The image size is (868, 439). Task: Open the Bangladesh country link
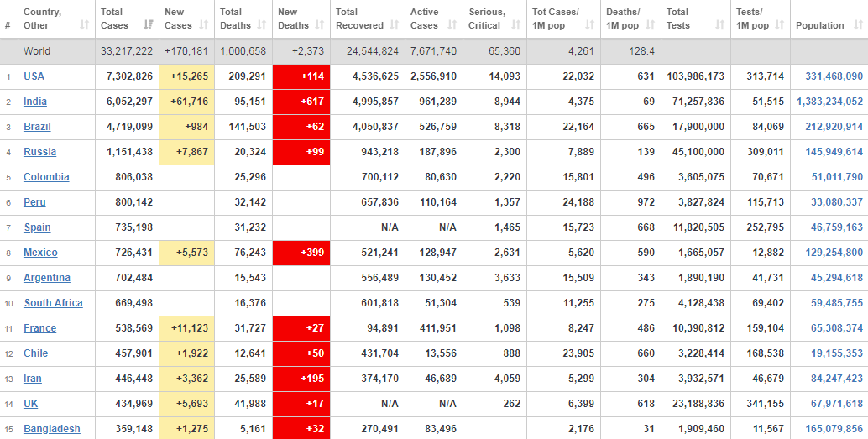point(51,429)
